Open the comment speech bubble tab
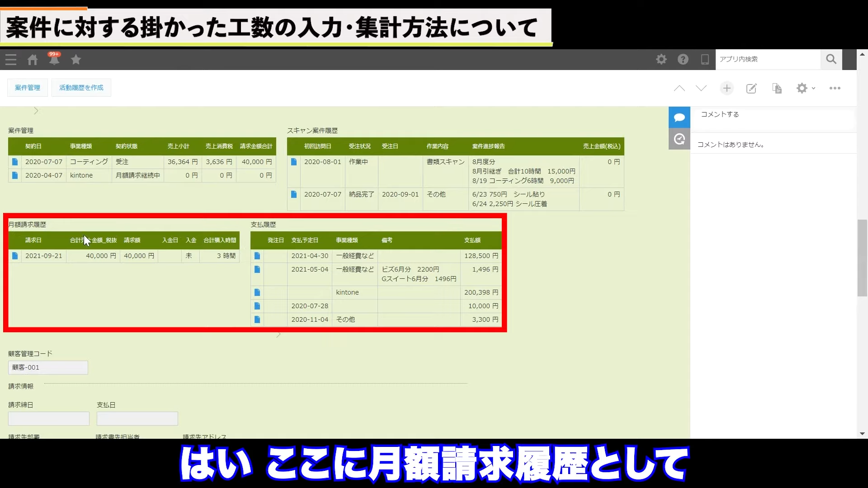This screenshot has height=488, width=868. [679, 117]
